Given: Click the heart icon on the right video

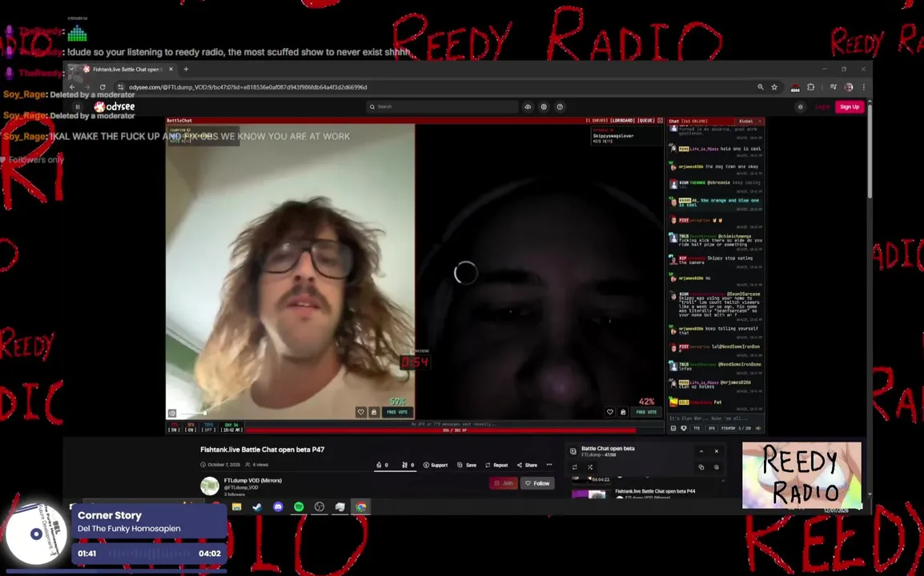Looking at the screenshot, I should [x=610, y=412].
